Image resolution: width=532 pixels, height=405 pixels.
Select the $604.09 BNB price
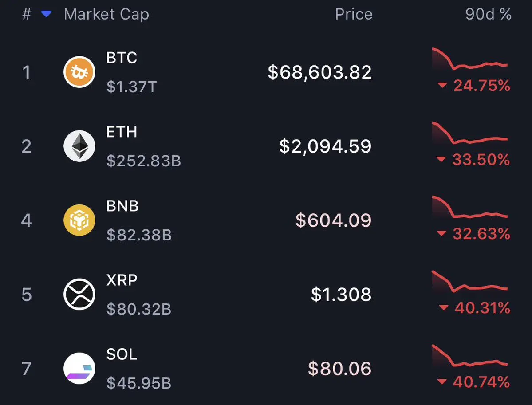coord(334,220)
